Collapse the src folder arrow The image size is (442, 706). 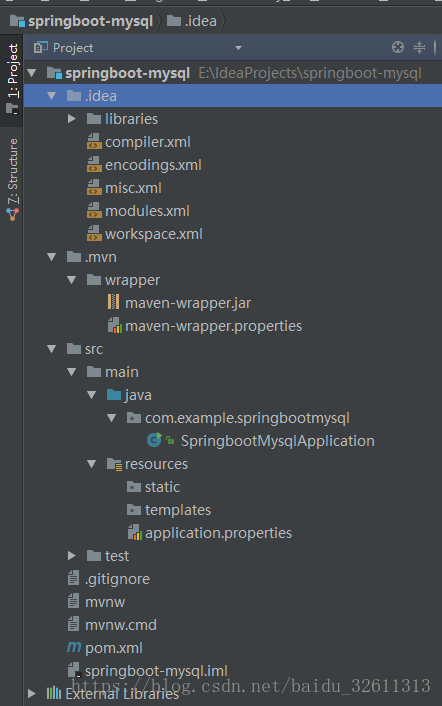[x=52, y=348]
